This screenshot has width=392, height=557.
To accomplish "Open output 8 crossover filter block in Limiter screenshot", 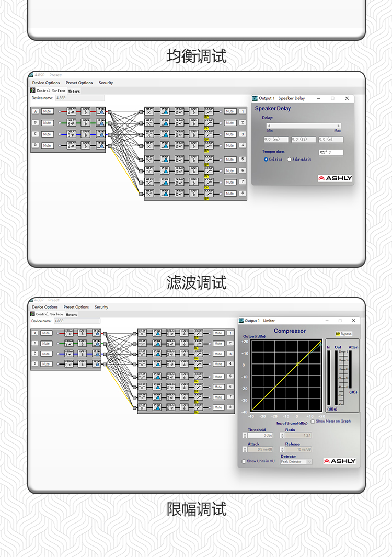I will 142,407.
